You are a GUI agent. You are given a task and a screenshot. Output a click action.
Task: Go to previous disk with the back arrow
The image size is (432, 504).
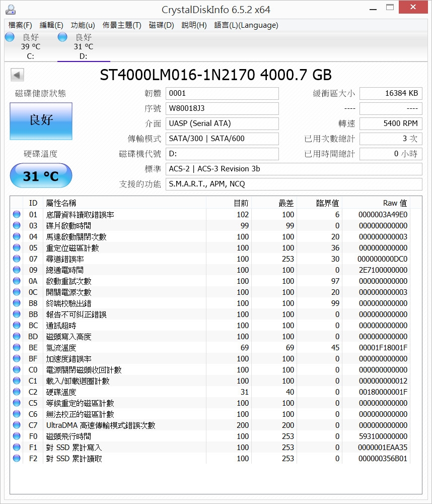pyautogui.click(x=17, y=75)
